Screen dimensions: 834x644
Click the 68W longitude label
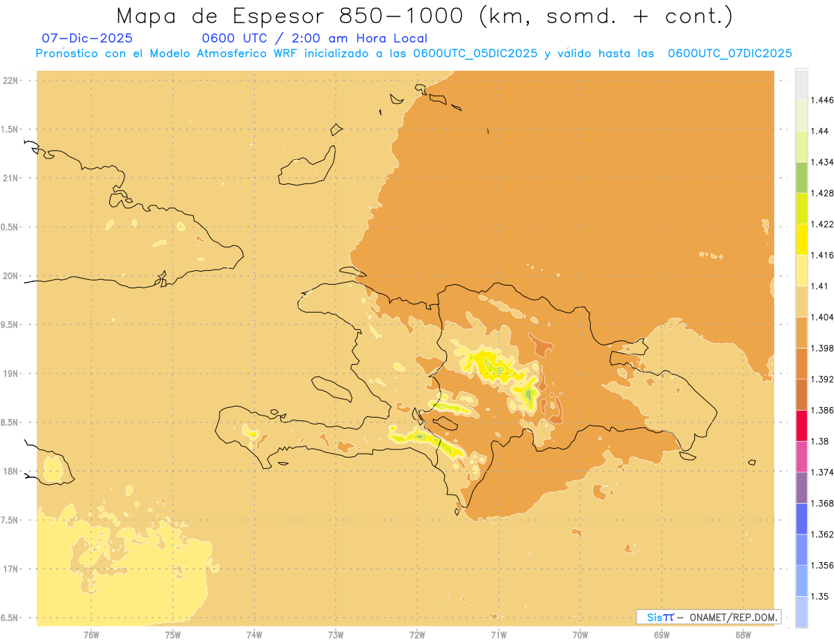(743, 635)
